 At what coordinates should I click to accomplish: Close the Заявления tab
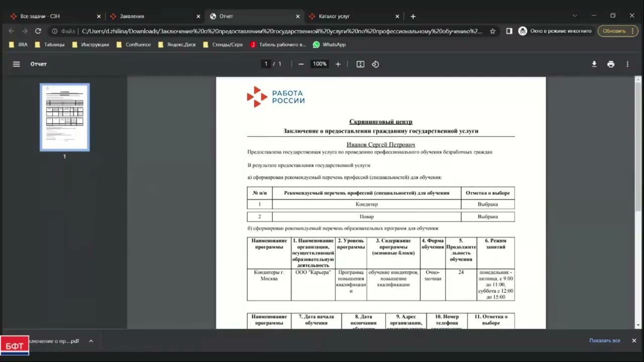tap(198, 16)
